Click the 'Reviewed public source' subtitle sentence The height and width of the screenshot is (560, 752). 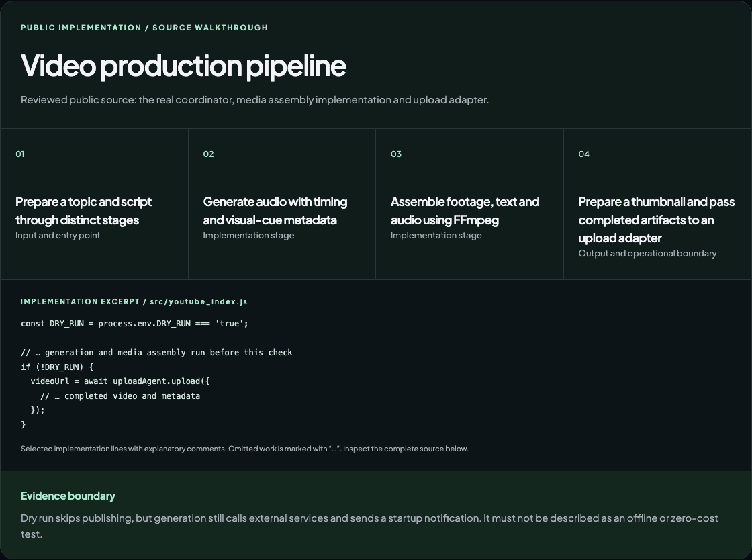(254, 100)
